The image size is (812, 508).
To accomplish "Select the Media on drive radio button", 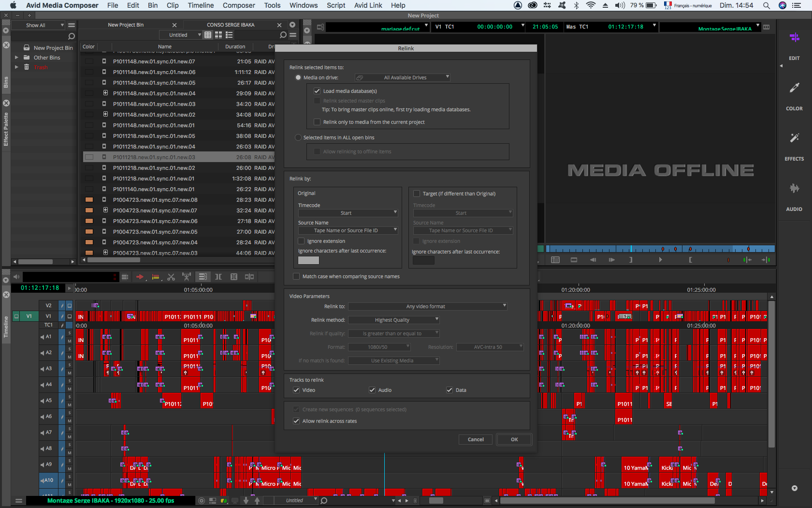I will pos(298,77).
